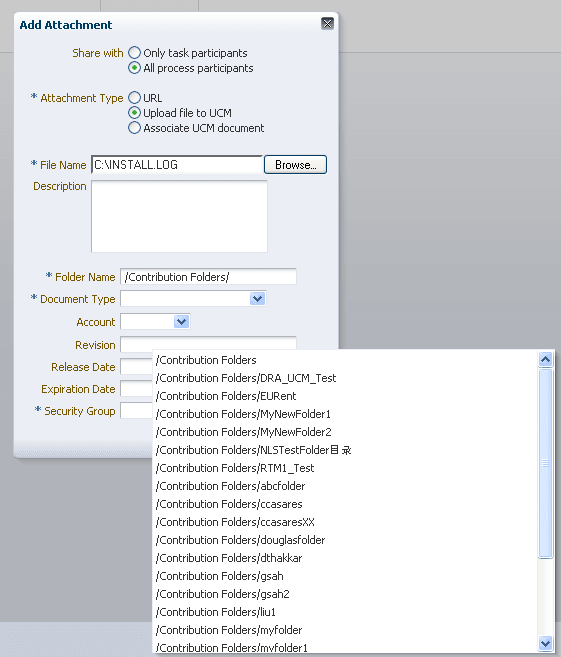This screenshot has width=561, height=657.
Task: Select /Contribution Folders/myfolder1 suggestion
Action: click(345, 647)
